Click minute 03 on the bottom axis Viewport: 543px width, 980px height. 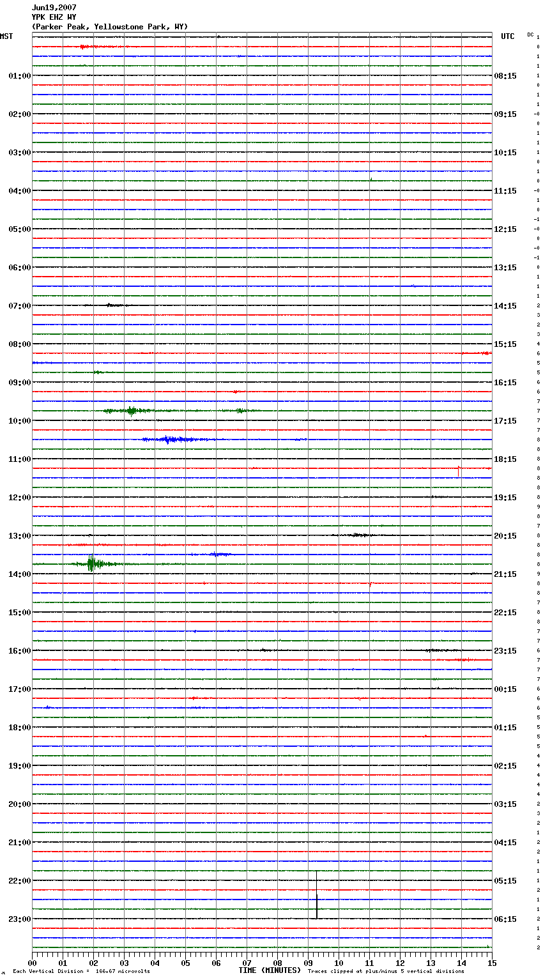124,963
